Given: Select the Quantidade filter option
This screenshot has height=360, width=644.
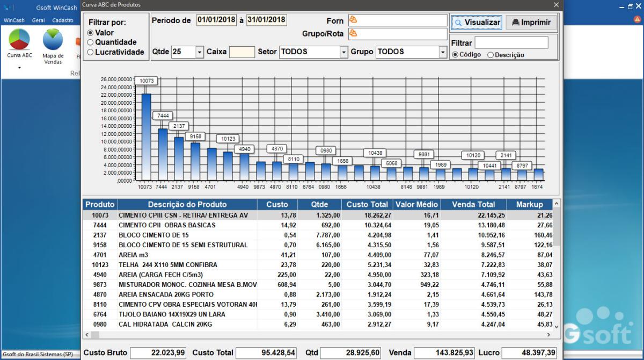Looking at the screenshot, I should [90, 42].
